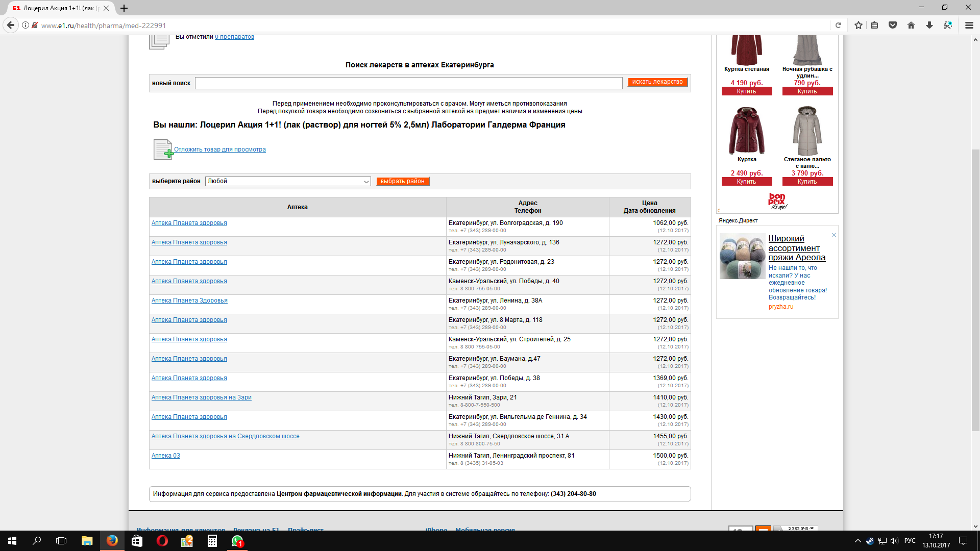Close the Yandex Direct yarn ad
Screen dimensions: 980x551
pos(834,235)
